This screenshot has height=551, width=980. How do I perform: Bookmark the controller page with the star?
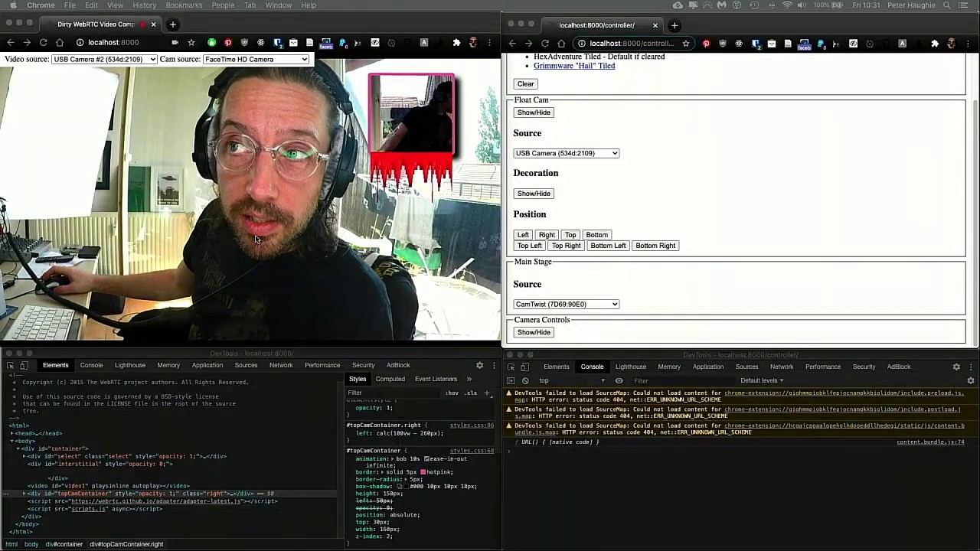point(686,44)
